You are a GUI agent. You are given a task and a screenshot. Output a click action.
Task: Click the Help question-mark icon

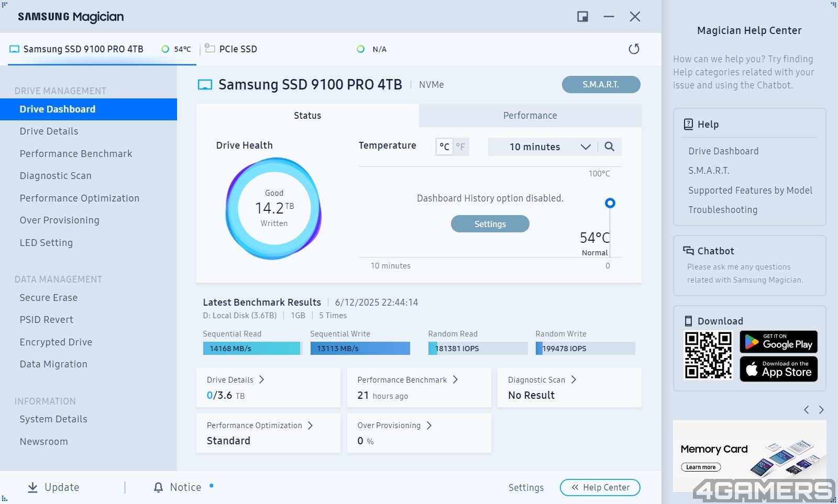tap(689, 124)
